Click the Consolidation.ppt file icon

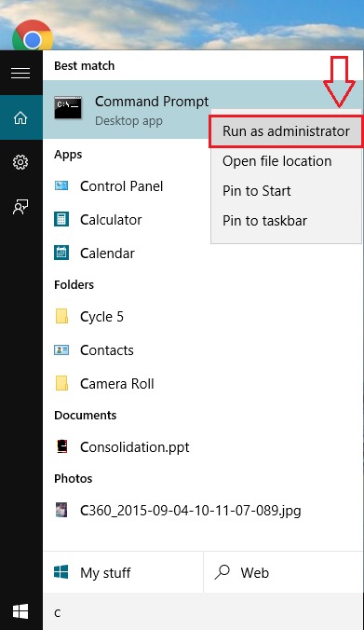tap(61, 446)
